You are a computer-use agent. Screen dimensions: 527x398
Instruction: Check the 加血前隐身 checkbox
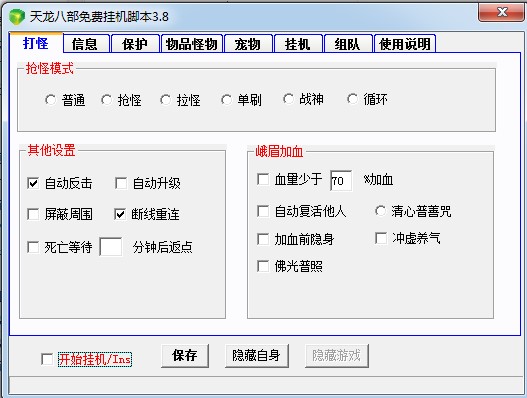point(263,239)
